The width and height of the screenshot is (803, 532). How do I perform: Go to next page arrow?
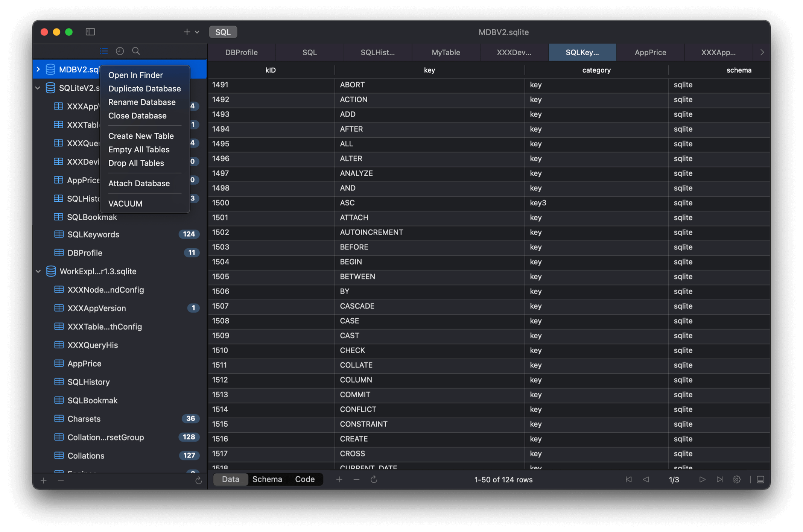(702, 479)
